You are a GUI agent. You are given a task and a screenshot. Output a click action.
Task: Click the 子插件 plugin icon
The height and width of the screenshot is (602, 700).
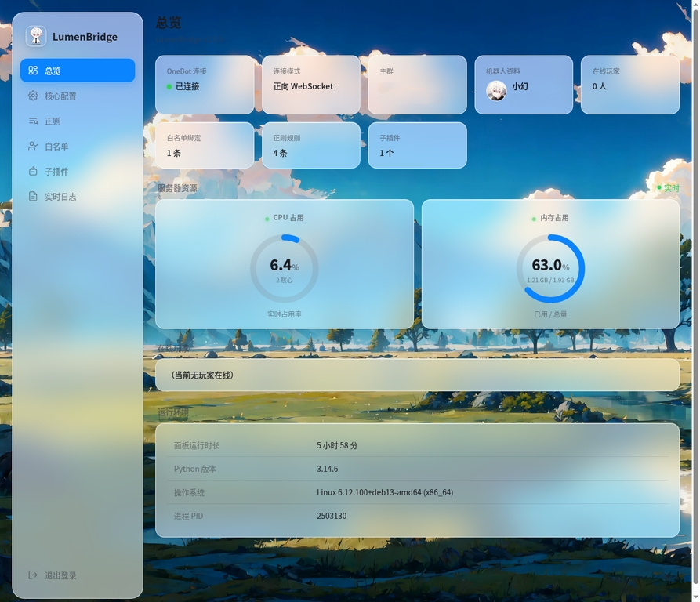click(x=33, y=172)
